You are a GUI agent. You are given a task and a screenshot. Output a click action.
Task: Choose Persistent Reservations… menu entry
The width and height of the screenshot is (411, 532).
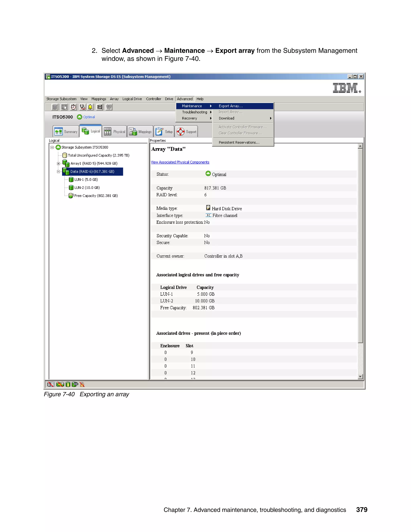point(243,143)
